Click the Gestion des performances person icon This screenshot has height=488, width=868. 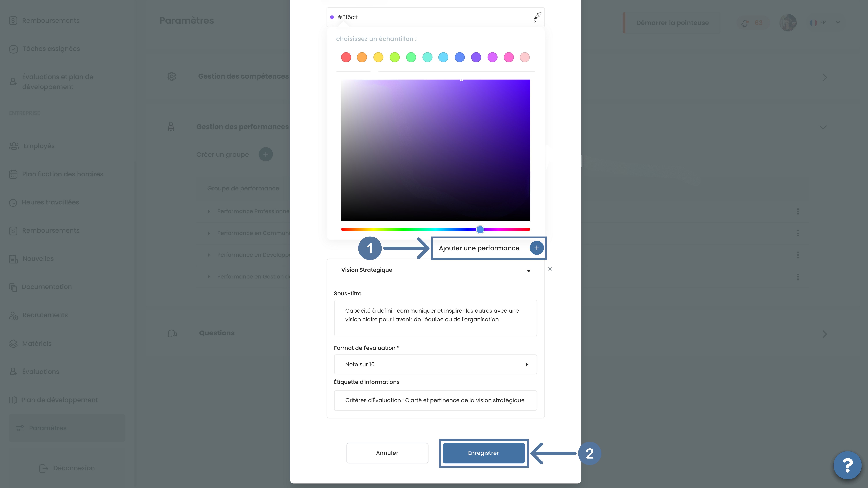pyautogui.click(x=171, y=127)
